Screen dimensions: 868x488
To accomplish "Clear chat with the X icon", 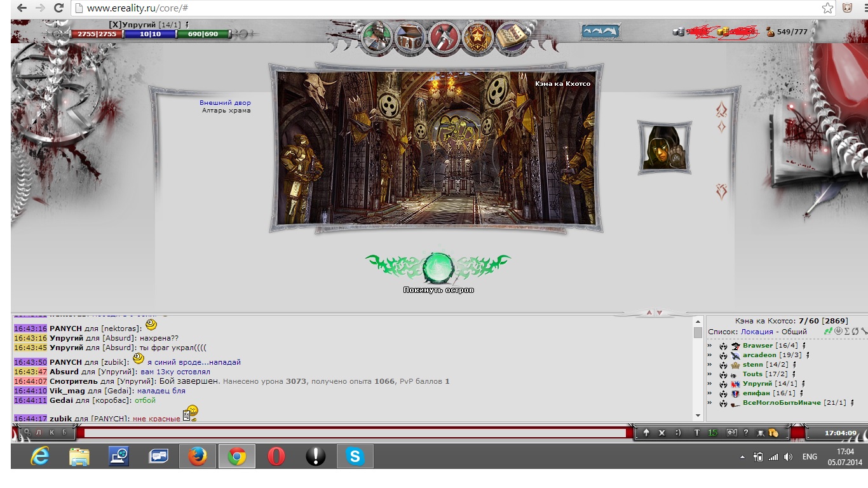I will 661,433.
